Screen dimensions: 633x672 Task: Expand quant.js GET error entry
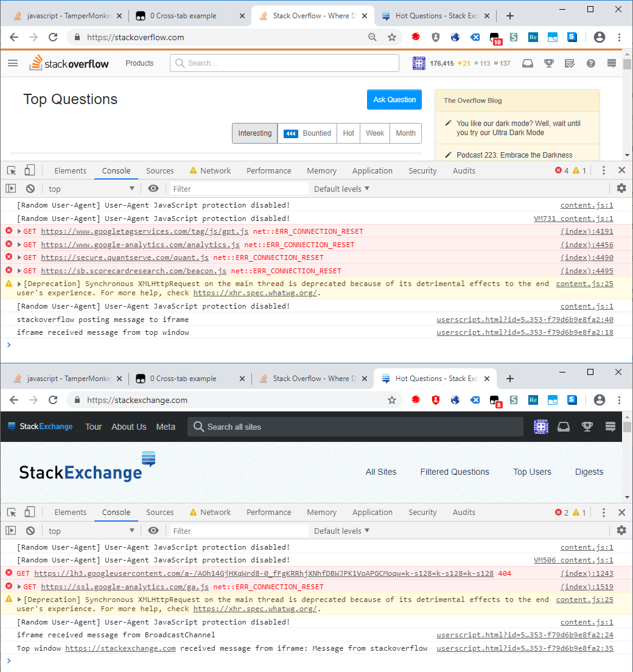click(19, 257)
